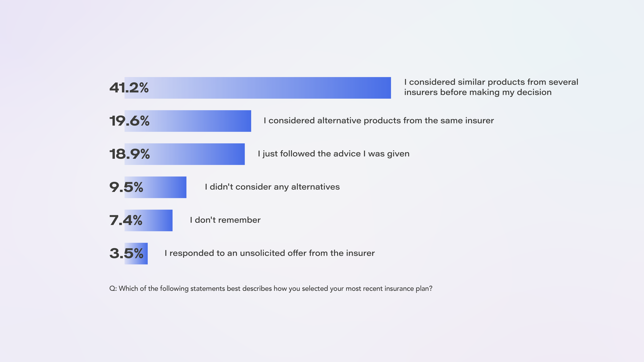
Task: Select the bar for 'I don't remember'
Action: click(148, 220)
